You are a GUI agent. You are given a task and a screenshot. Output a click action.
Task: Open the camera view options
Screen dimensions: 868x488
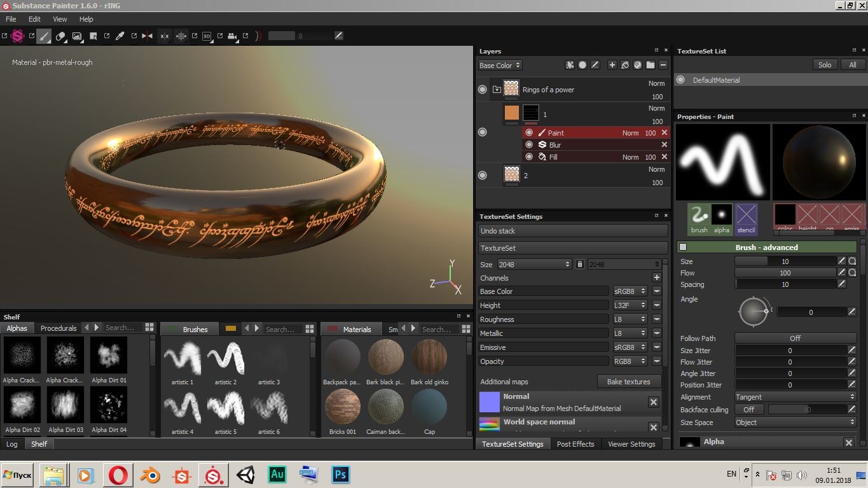click(232, 36)
